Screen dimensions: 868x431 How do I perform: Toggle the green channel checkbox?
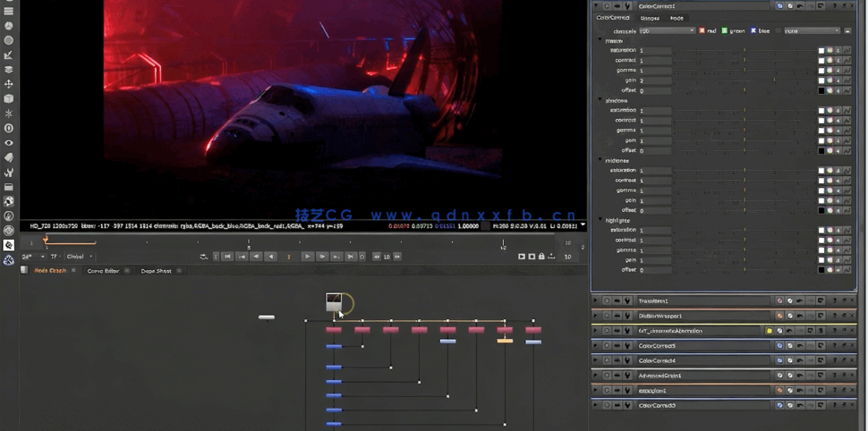click(726, 30)
